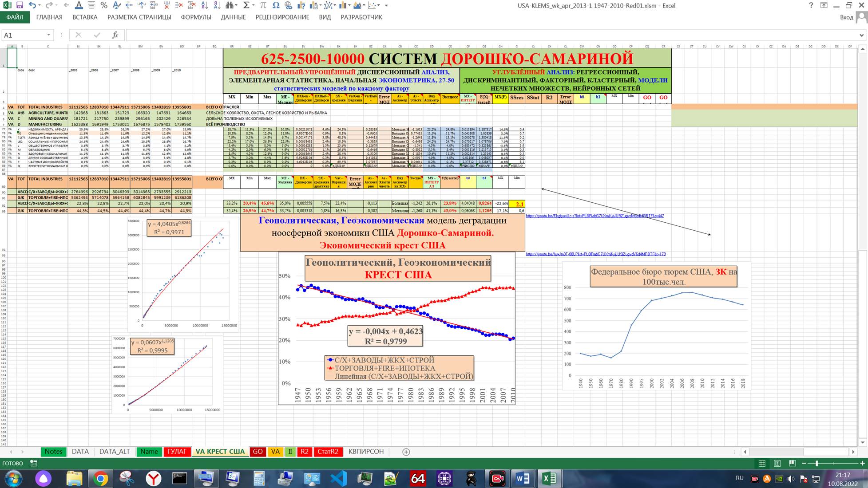Expand the formula bar with chevron

click(x=862, y=35)
